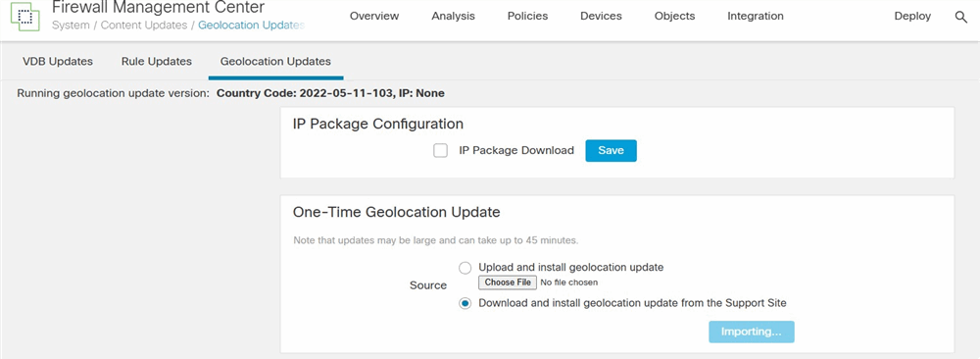Open the Overview menu
Image resolution: width=980 pixels, height=359 pixels.
[374, 17]
